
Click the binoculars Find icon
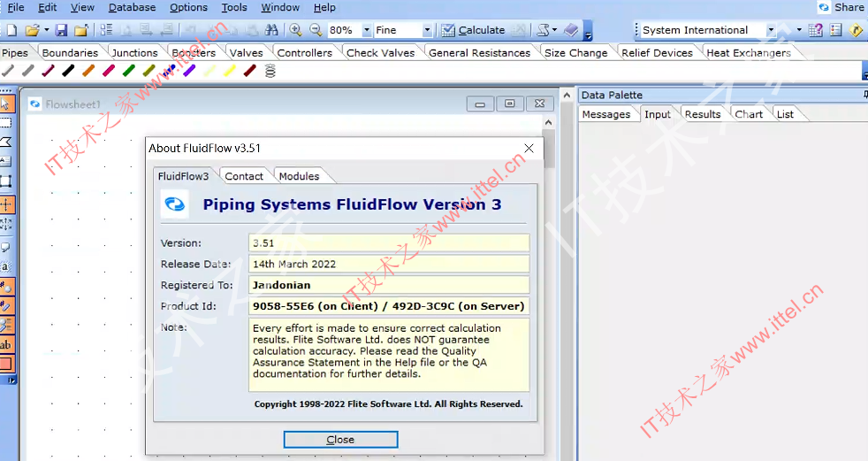(x=271, y=30)
